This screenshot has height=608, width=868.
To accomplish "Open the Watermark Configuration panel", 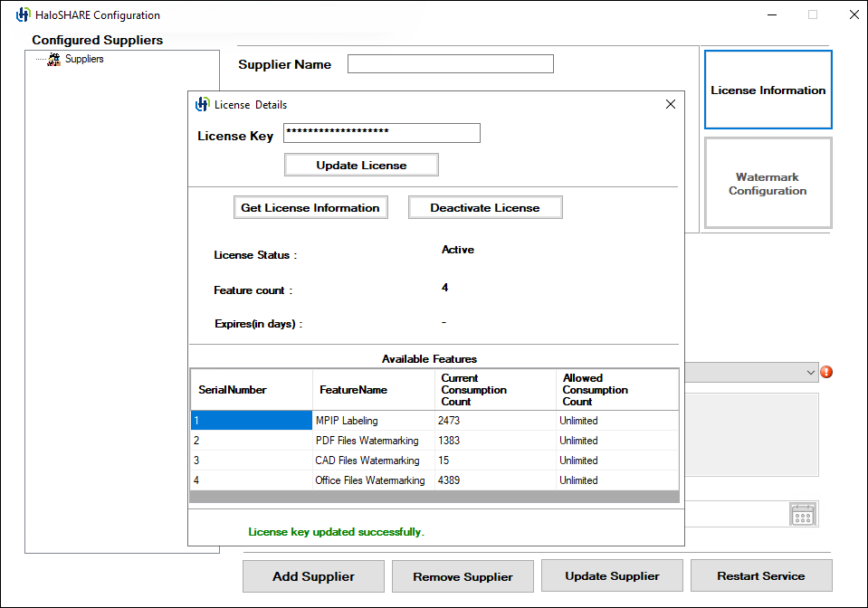I will pos(768,184).
